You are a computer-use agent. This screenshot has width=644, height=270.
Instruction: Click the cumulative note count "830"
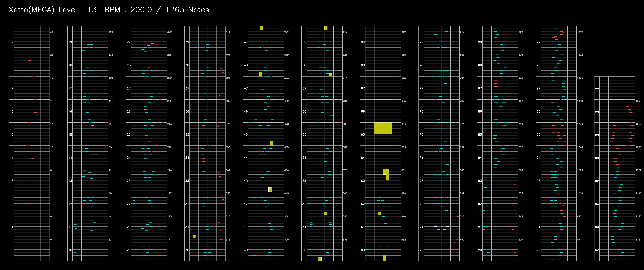coord(521,239)
